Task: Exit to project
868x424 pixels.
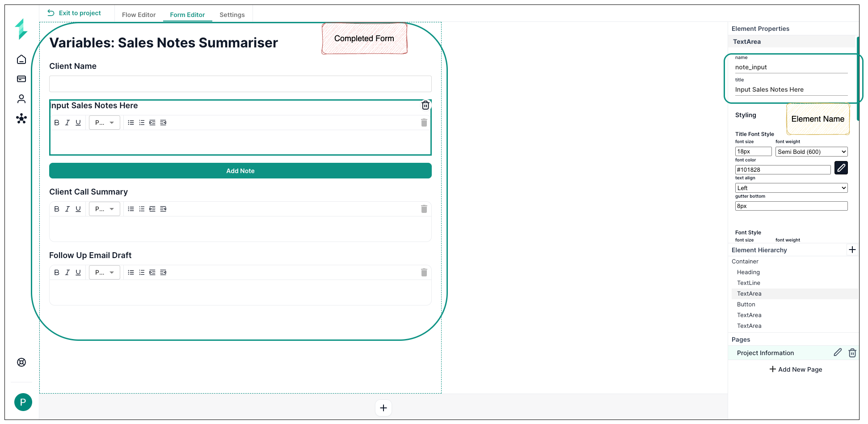Action: pos(74,13)
